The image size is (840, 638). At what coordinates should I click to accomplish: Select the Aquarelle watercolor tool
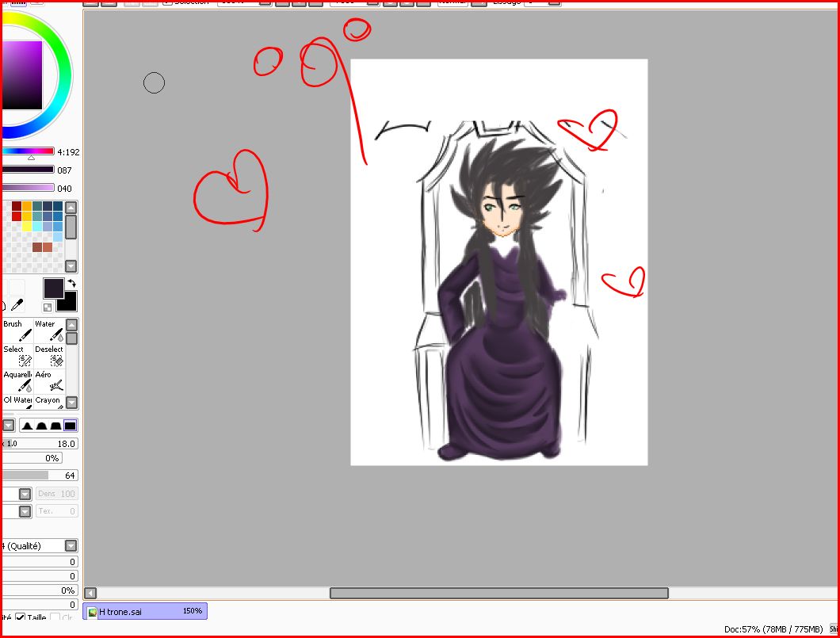point(17,381)
